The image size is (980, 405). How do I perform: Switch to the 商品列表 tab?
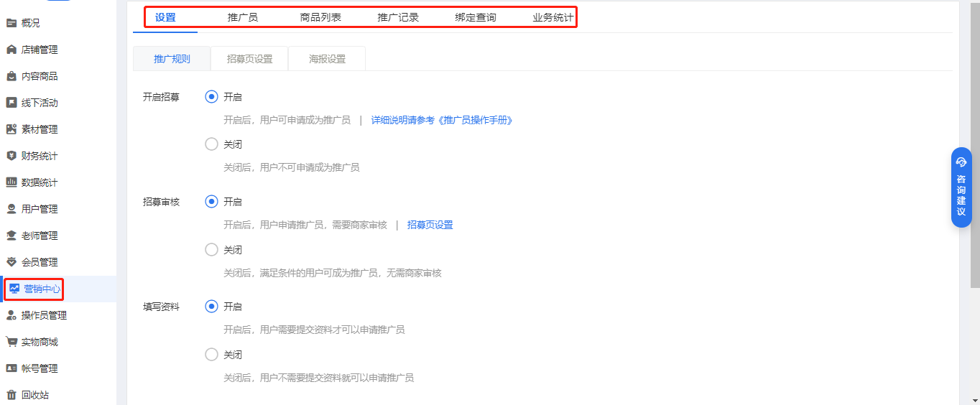click(320, 17)
